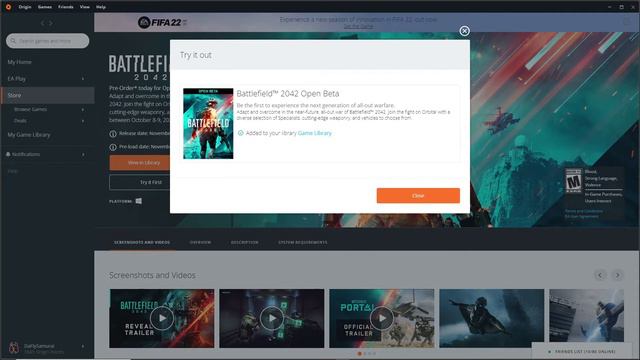Play the Reveal Trailer video
This screenshot has height=360, width=640.
click(x=162, y=318)
